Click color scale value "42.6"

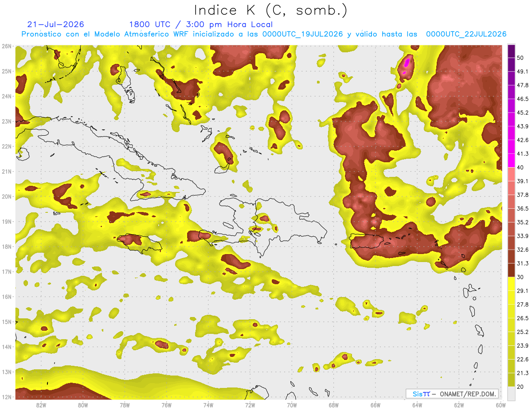(523, 140)
